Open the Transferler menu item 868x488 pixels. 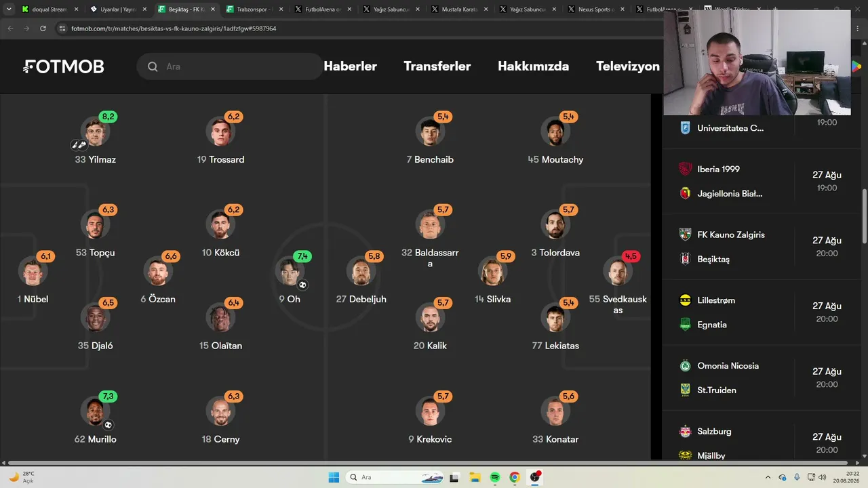pos(437,66)
